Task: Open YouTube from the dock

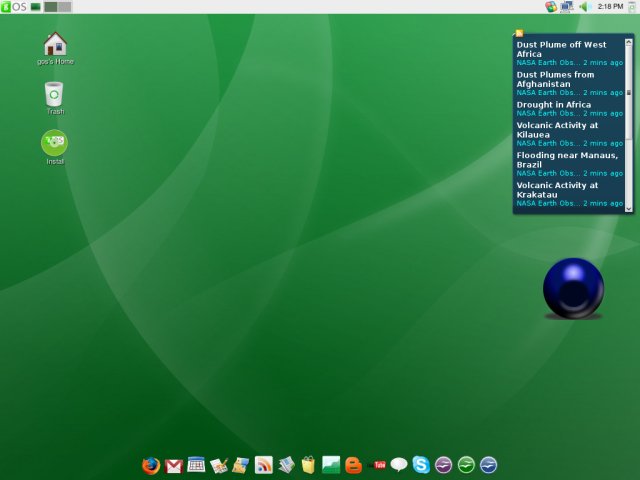Action: coord(377,465)
